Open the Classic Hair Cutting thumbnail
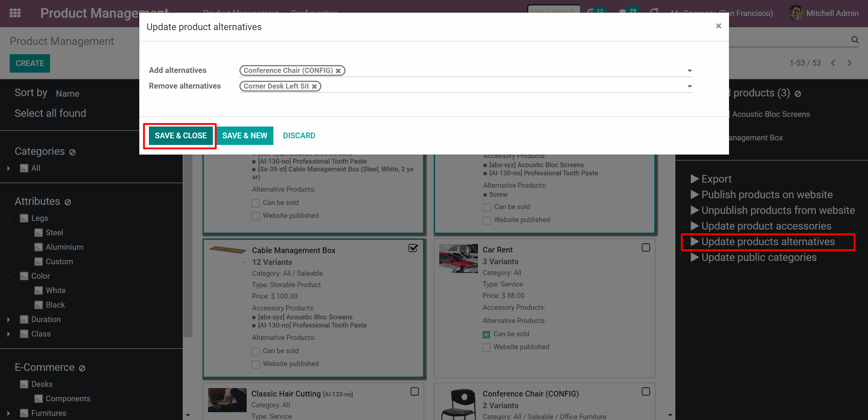This screenshot has width=868, height=420. (x=227, y=400)
